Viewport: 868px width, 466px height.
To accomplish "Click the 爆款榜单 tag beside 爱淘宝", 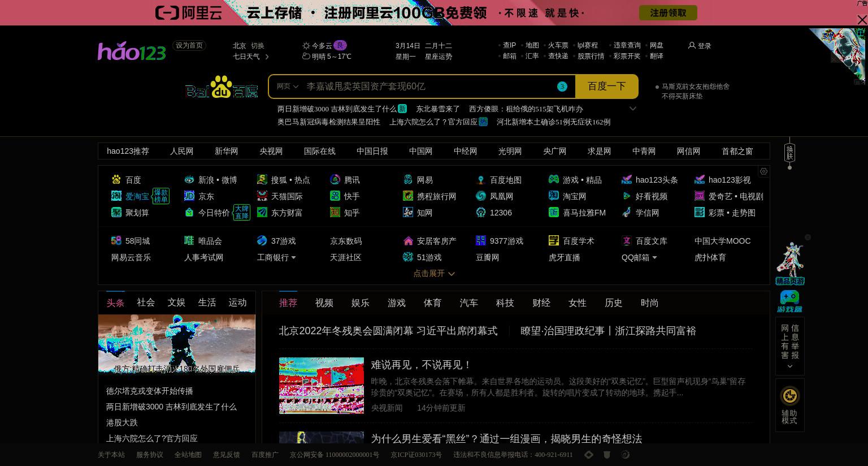I will (161, 196).
